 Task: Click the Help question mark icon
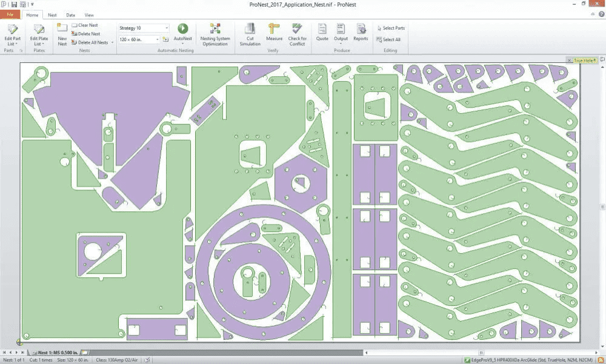[x=601, y=15]
